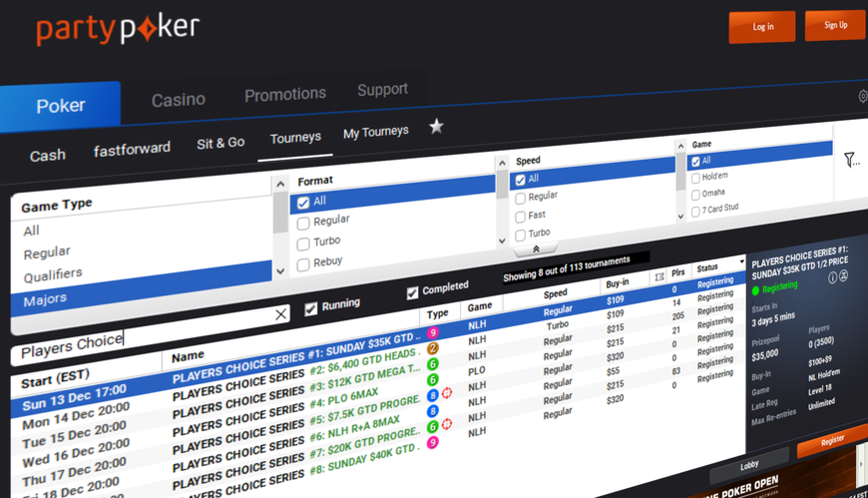
Task: Open the filter funnel options
Action: pyautogui.click(x=851, y=160)
